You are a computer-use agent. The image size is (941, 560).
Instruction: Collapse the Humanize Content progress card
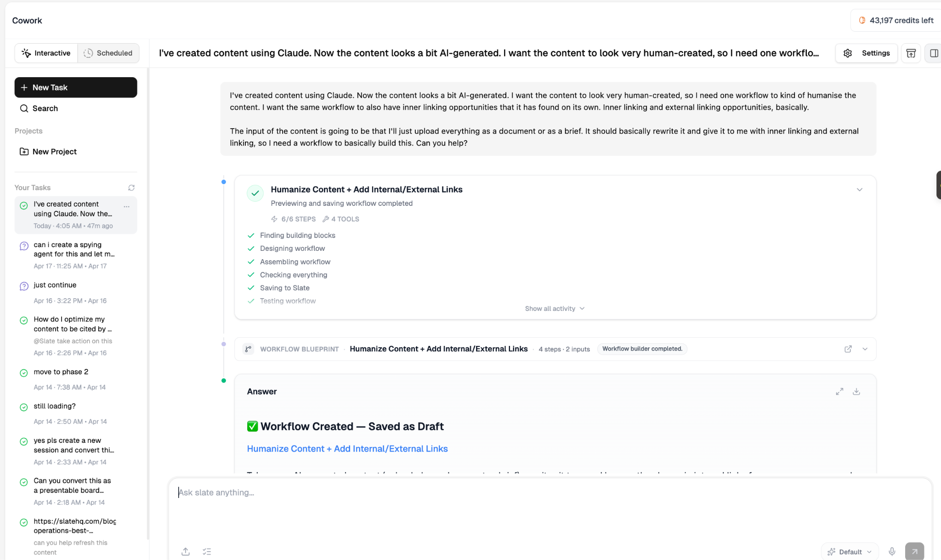859,190
